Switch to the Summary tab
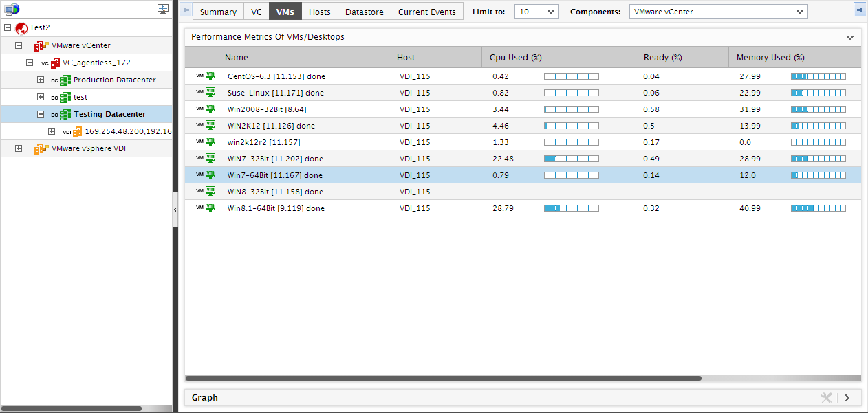868x413 pixels. point(218,12)
